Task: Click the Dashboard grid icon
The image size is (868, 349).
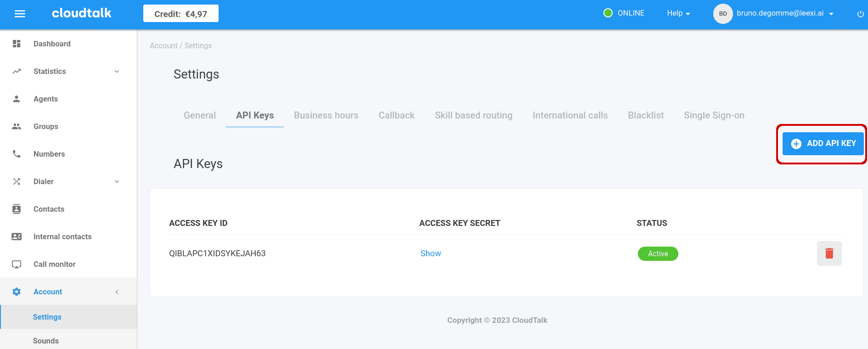Action: [17, 44]
